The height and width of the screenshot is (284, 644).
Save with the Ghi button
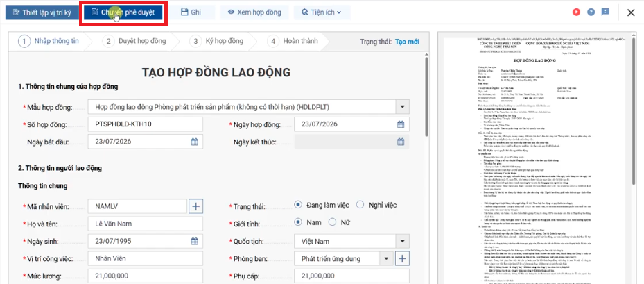click(x=193, y=12)
